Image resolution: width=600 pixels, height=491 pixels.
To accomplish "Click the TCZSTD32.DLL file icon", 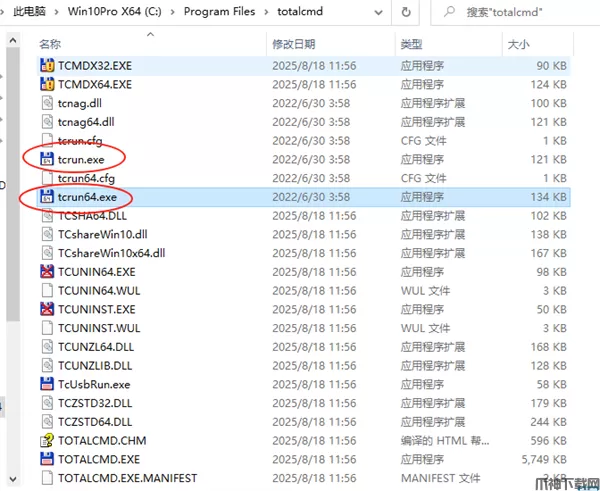I will (x=47, y=403).
